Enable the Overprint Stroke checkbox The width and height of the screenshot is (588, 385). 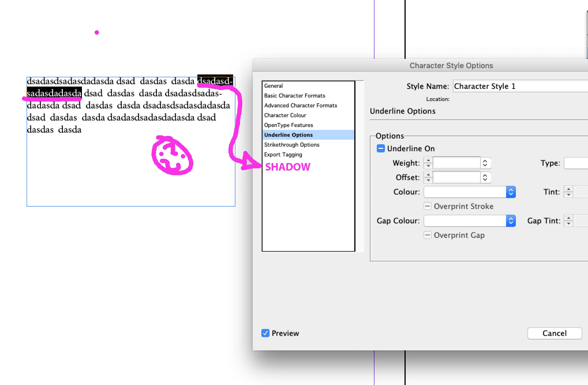(428, 206)
